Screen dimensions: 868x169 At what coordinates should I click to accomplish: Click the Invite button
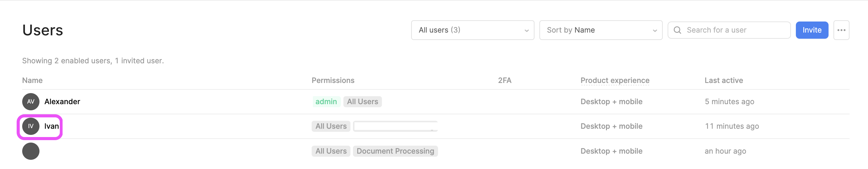(x=812, y=30)
